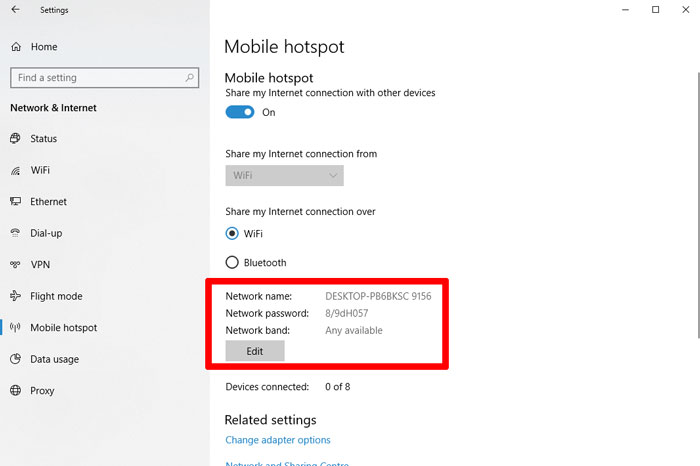Viewport: 700px width, 466px height.
Task: Click the Any available band value
Action: 354,331
